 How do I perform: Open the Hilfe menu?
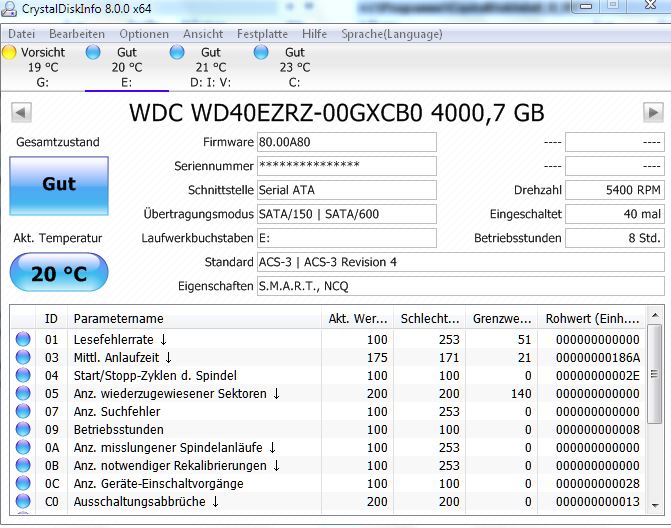(315, 34)
